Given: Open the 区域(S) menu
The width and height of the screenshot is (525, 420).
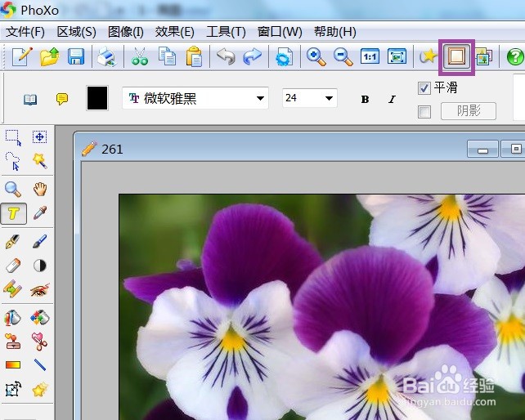Looking at the screenshot, I should click(76, 32).
